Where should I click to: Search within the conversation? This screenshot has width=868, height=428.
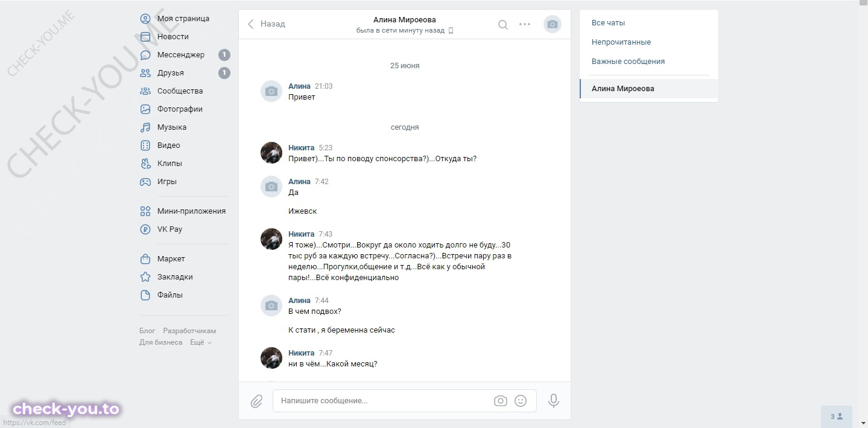coord(502,25)
